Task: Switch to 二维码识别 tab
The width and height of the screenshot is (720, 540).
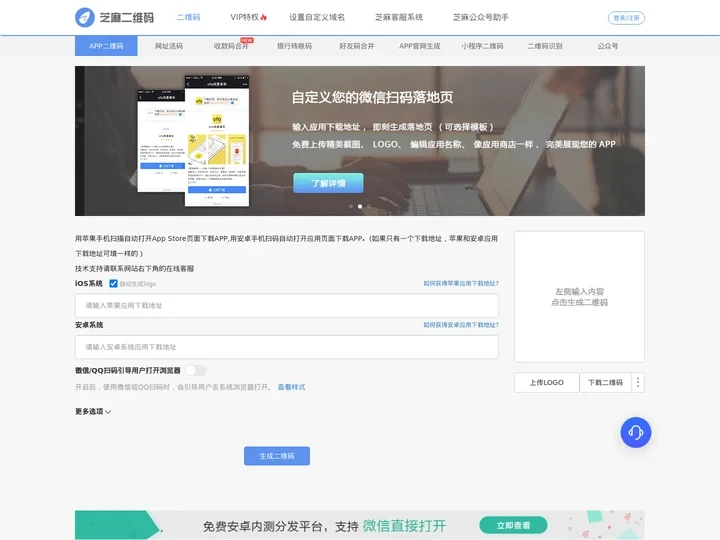Action: (x=545, y=46)
